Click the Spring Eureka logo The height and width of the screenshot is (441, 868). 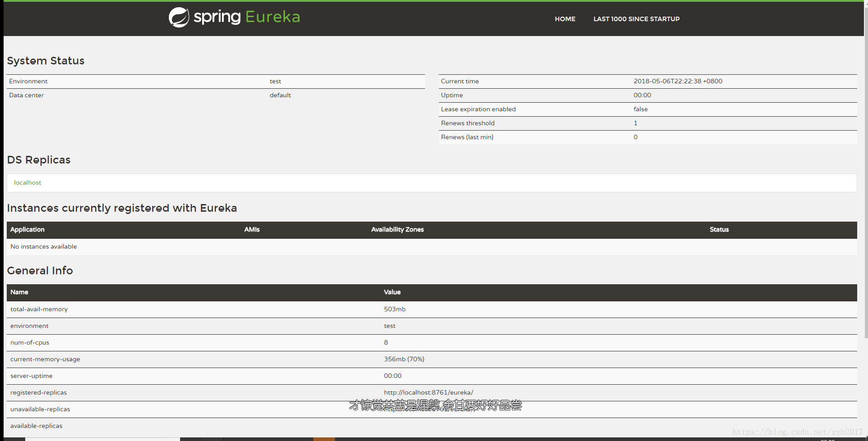click(234, 17)
